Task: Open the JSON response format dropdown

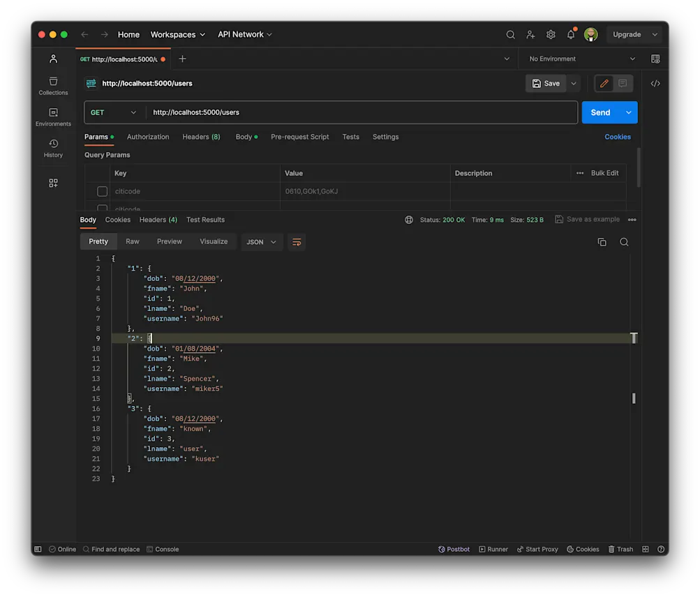Action: click(x=260, y=241)
